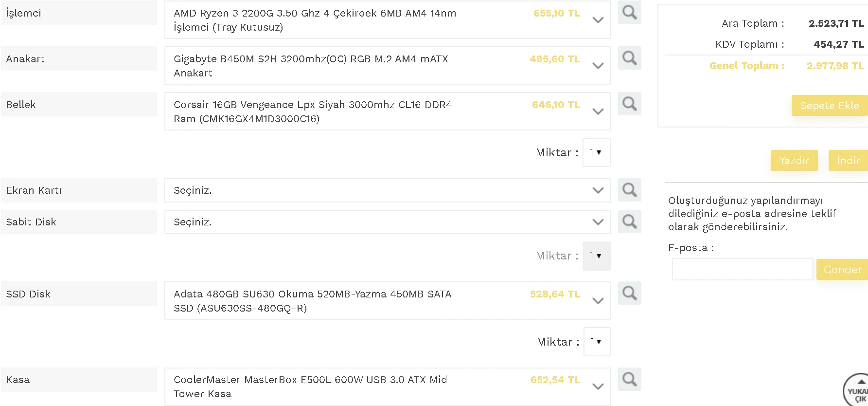Click the Sabit Disk magnifier icon

click(629, 221)
